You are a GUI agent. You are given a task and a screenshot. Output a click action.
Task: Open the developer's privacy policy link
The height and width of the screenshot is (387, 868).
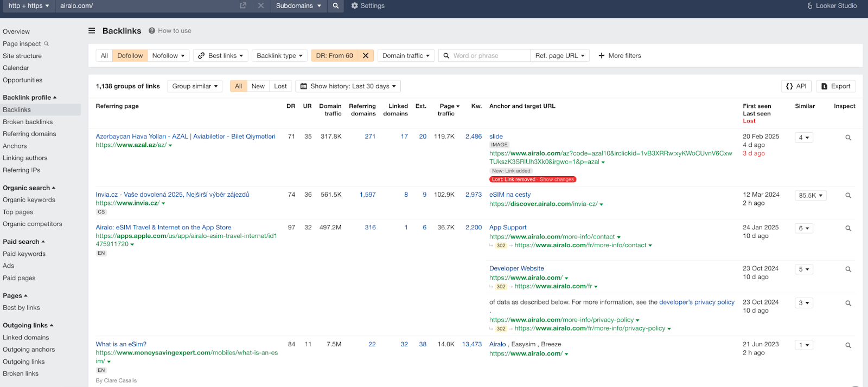[697, 302]
